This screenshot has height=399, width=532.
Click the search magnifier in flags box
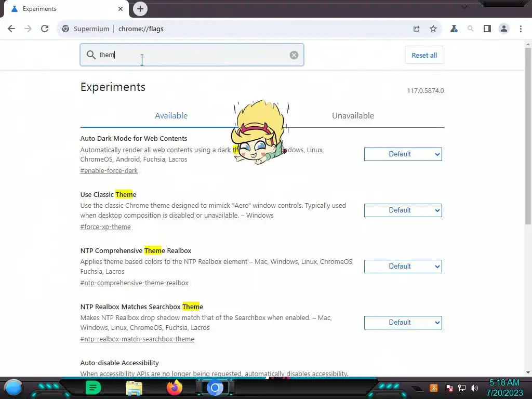pyautogui.click(x=90, y=55)
